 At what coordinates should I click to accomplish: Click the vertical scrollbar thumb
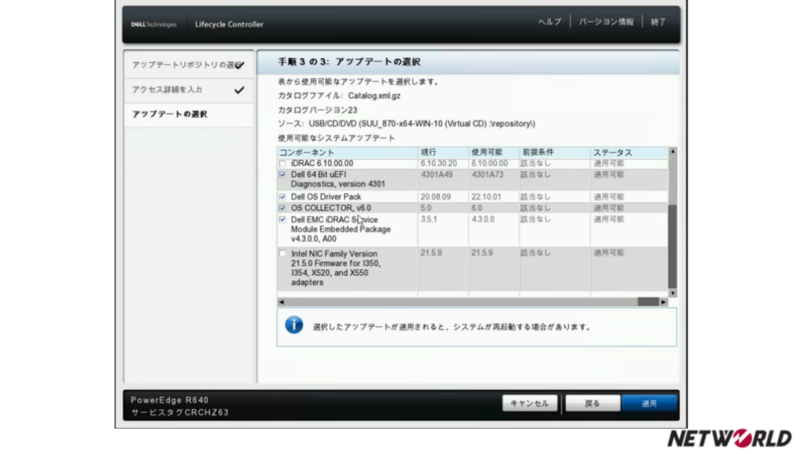click(x=672, y=247)
